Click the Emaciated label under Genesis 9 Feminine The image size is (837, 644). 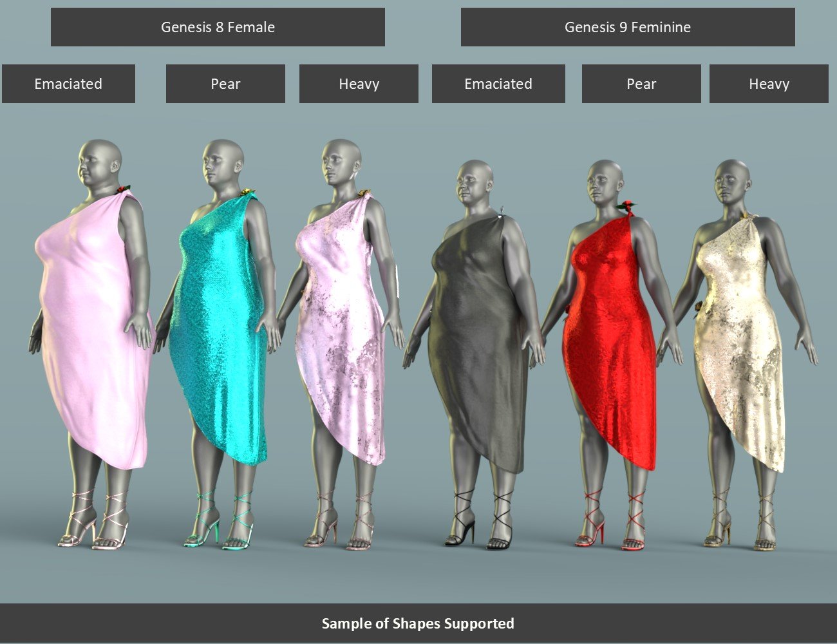[x=499, y=84]
